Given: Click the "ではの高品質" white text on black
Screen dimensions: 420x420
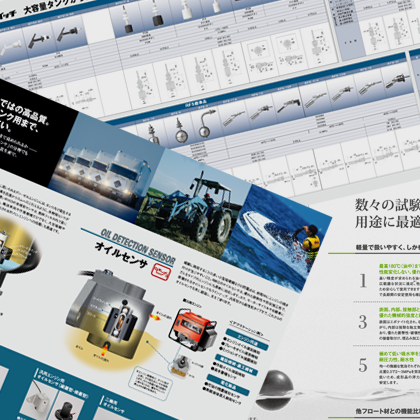Looking at the screenshot, I should click(25, 113).
